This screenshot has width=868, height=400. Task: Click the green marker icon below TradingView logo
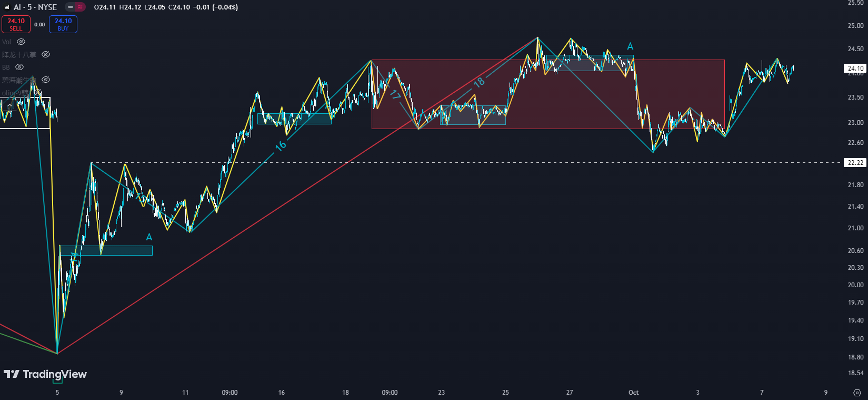[57, 378]
